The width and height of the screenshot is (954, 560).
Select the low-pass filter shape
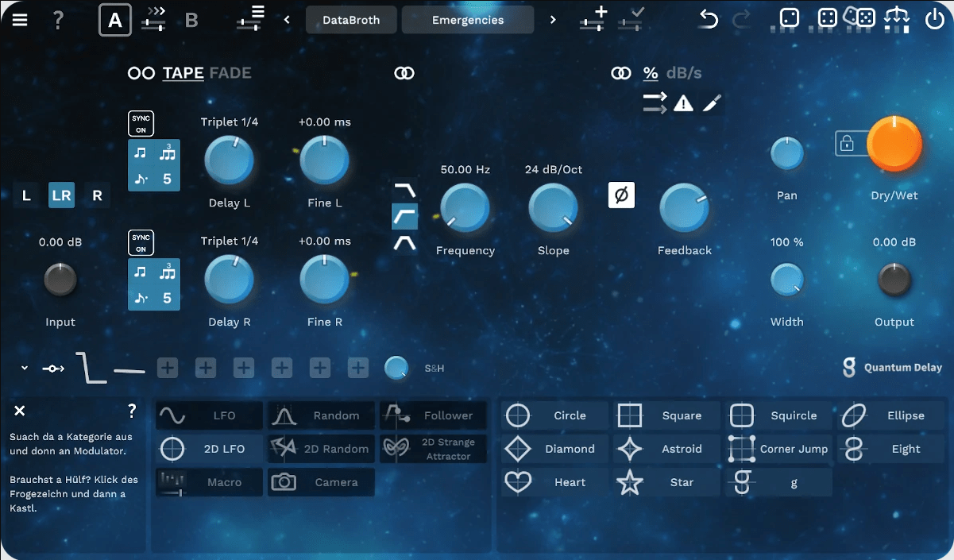[405, 190]
